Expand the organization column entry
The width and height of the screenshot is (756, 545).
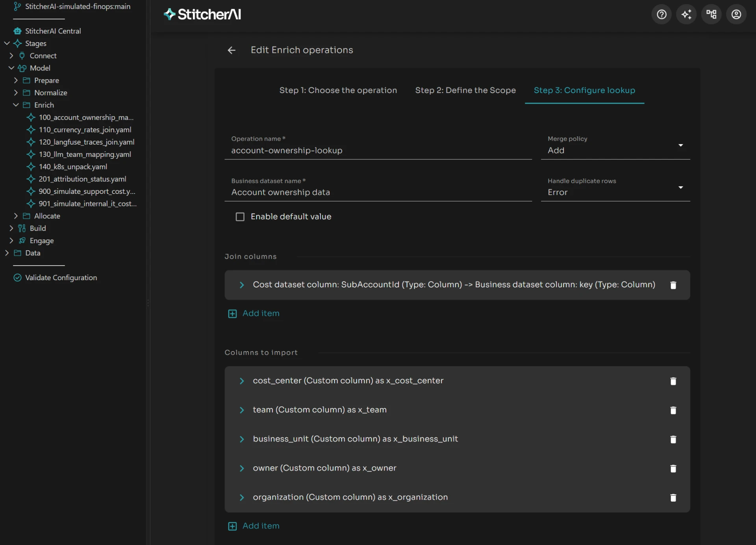[x=242, y=498]
